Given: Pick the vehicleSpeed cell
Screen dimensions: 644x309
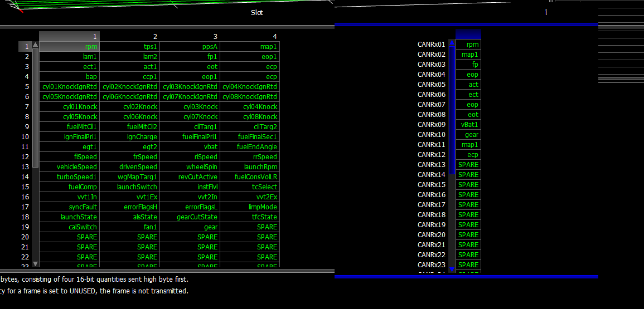Looking at the screenshot, I should point(69,167).
